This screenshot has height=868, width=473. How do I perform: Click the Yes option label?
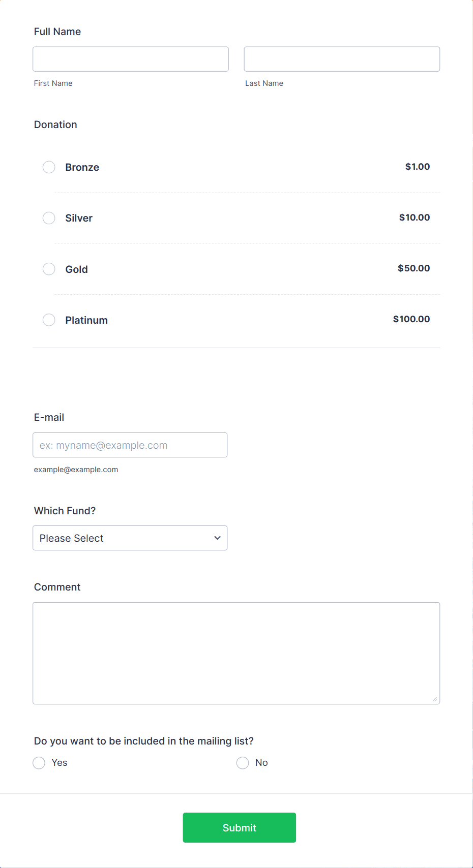60,763
